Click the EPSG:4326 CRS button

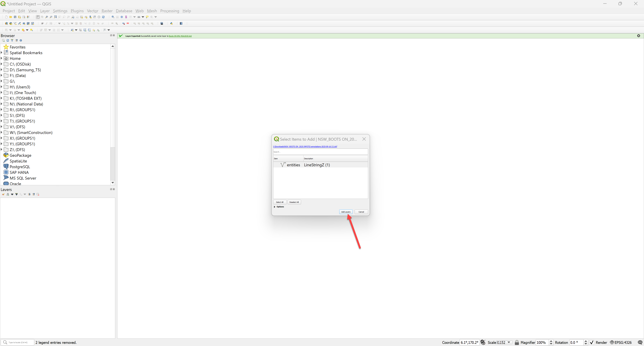pos(621,342)
